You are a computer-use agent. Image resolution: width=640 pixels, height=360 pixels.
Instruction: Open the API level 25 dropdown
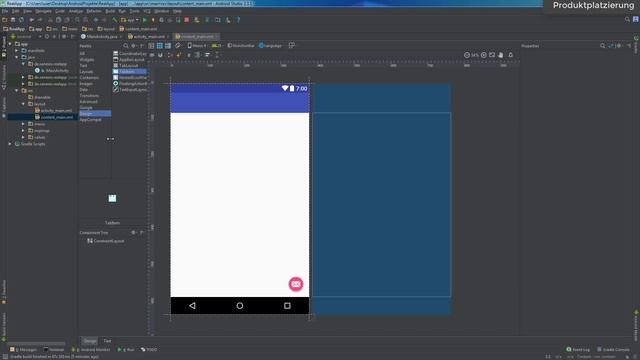tap(217, 46)
